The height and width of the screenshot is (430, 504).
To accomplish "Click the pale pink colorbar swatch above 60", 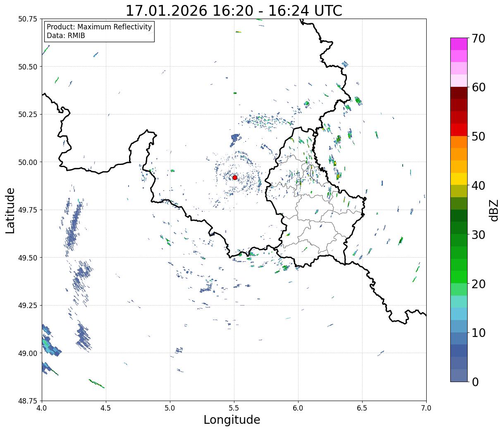I will (x=459, y=81).
